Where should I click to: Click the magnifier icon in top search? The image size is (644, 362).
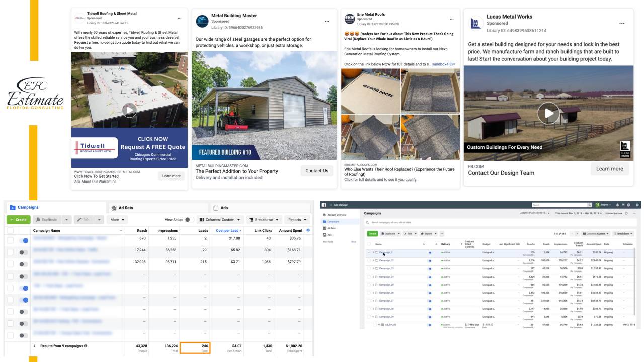pyautogui.click(x=590, y=205)
